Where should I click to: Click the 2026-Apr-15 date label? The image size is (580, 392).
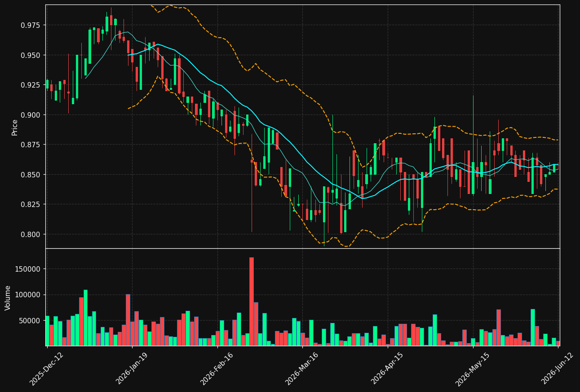click(x=387, y=369)
